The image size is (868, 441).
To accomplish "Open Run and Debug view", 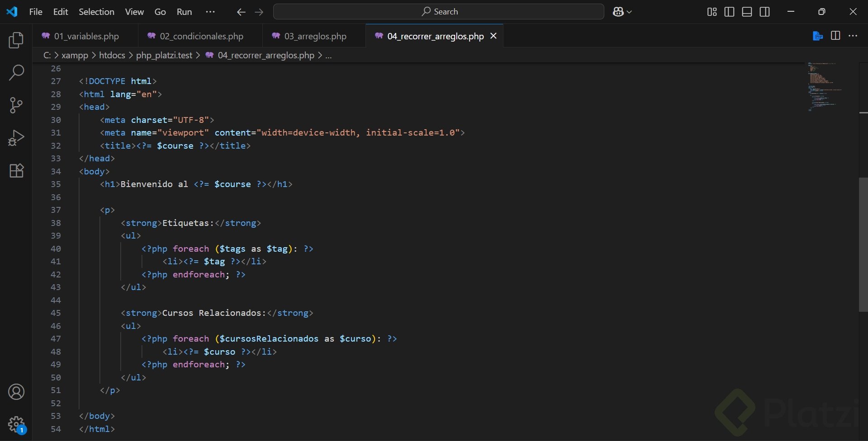I will coord(16,138).
